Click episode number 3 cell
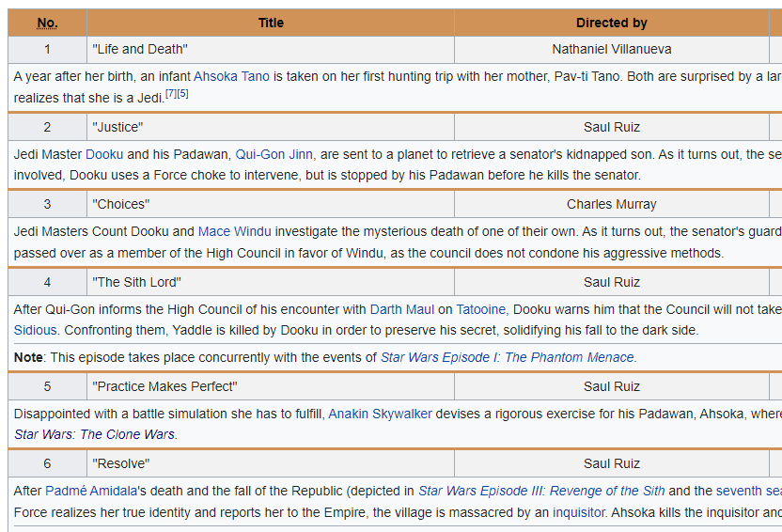Image resolution: width=782 pixels, height=532 pixels. point(47,204)
